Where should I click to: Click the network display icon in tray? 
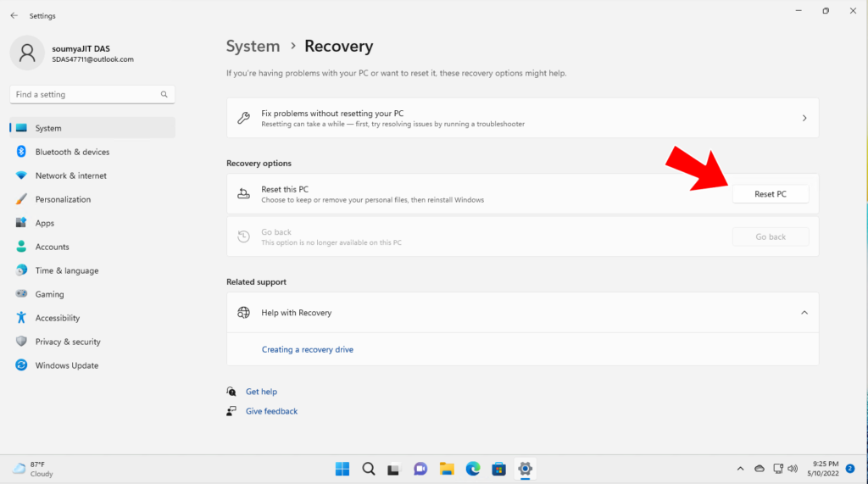coord(778,469)
